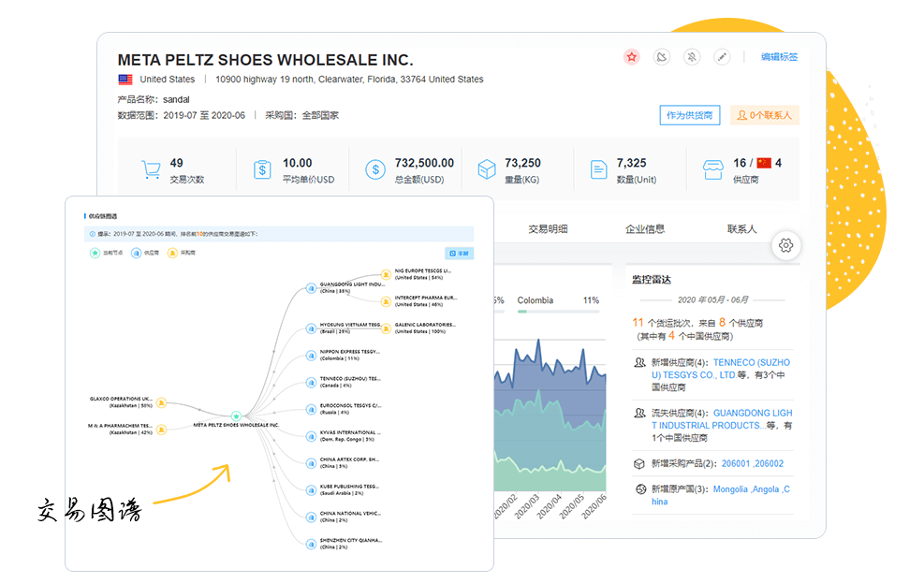Switch to the 企业信息 tab
This screenshot has width=924, height=583.
[x=645, y=229]
